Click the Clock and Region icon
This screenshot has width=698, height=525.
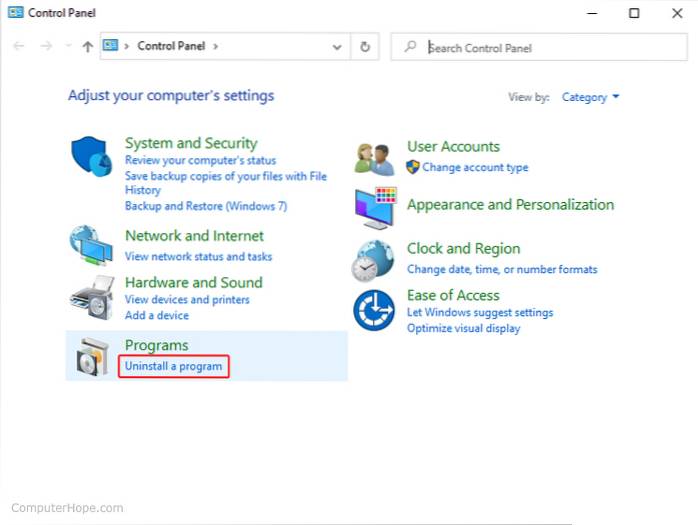[x=374, y=259]
